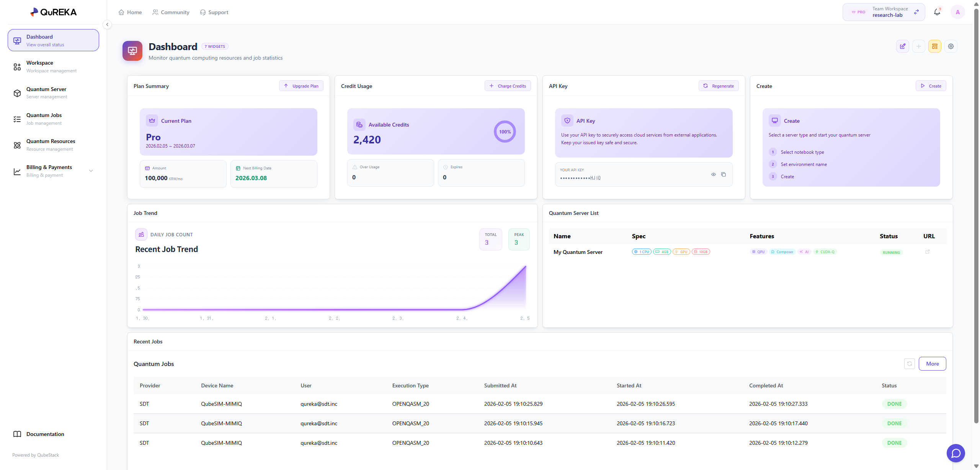The width and height of the screenshot is (980, 470).
Task: Toggle the yellow dashboard layout button
Action: pyautogui.click(x=935, y=46)
